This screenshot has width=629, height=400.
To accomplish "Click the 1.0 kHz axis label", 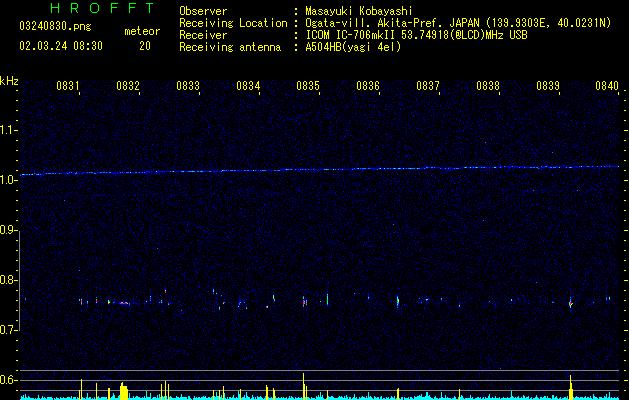I will pyautogui.click(x=8, y=180).
